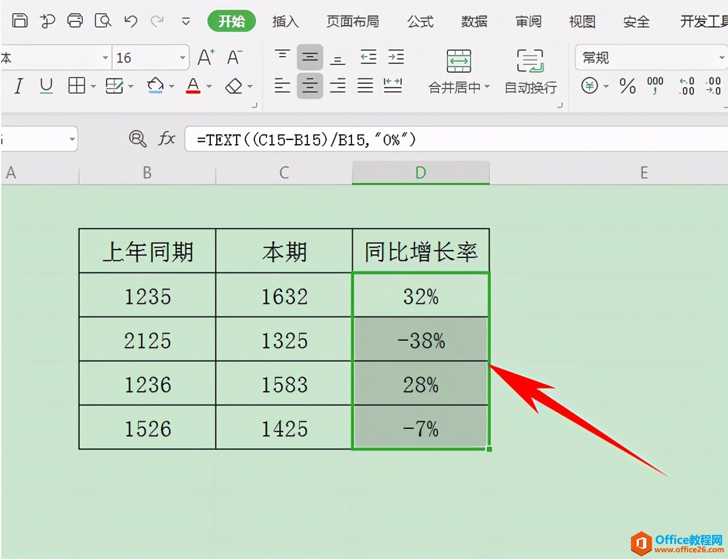The image size is (728, 560).
Task: Click the fx insert function icon
Action: pyautogui.click(x=166, y=139)
